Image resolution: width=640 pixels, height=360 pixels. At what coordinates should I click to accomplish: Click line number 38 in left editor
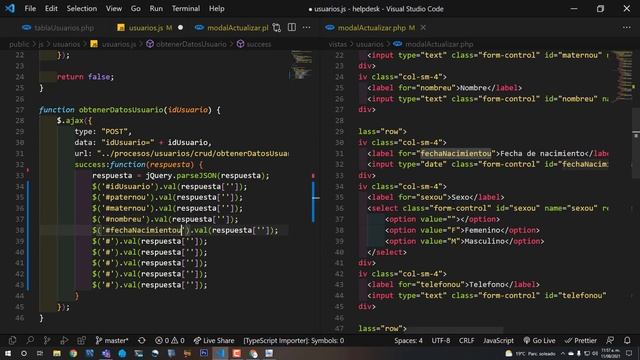point(20,230)
